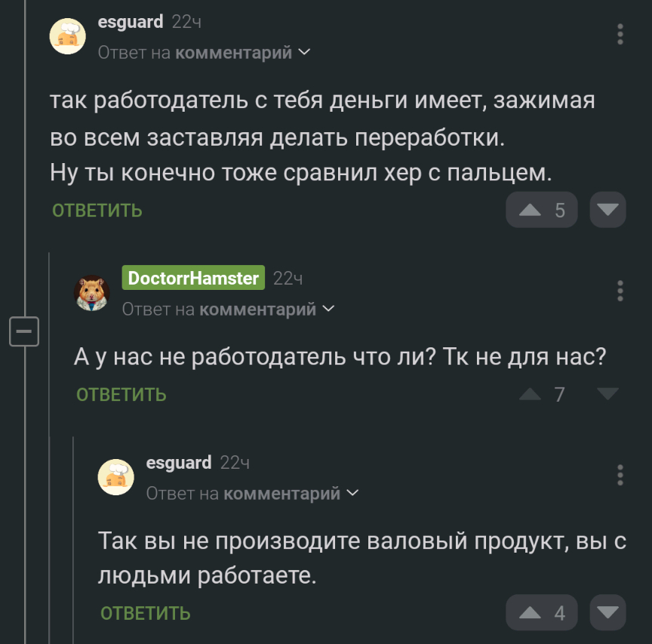
Task: Click esguard's avatar on the last comment
Action: point(116,477)
